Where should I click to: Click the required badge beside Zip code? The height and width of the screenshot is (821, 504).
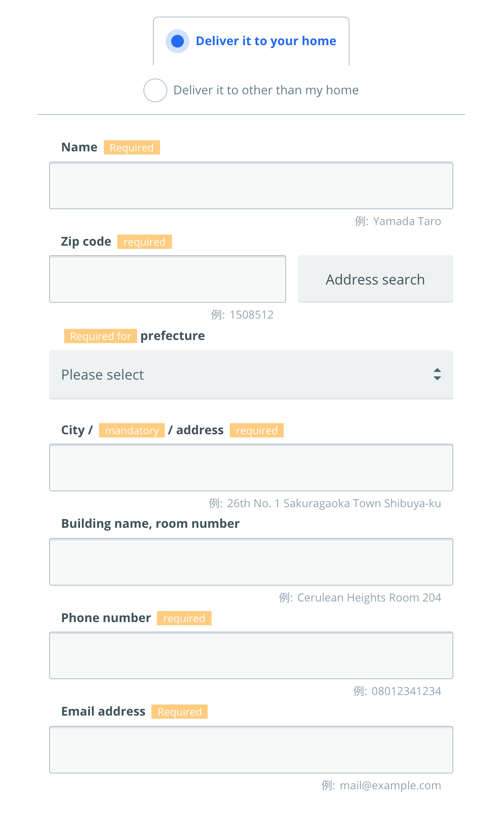coord(145,242)
